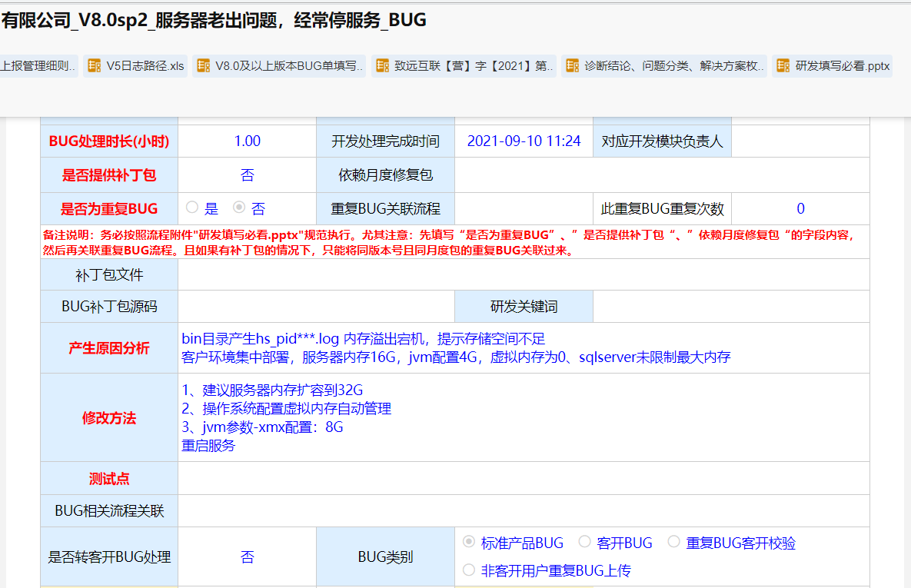Open the 上报管理细则 attachment link
This screenshot has width=911, height=588.
click(x=38, y=66)
